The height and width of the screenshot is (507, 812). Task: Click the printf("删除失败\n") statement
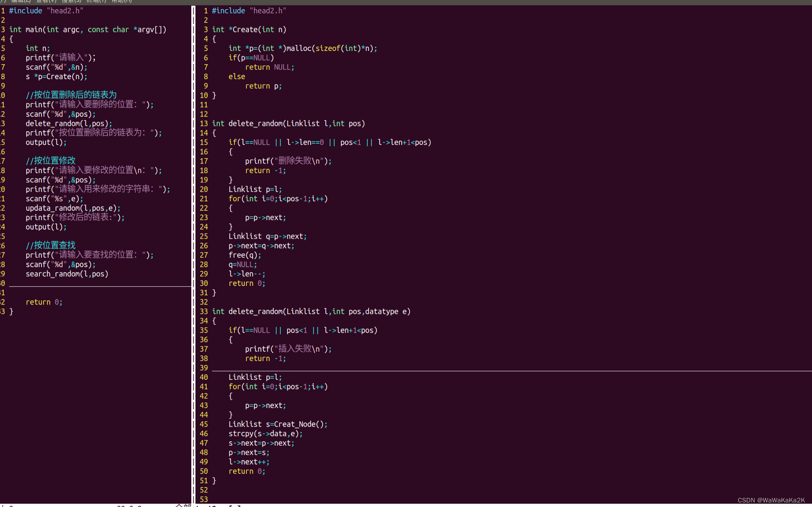(x=288, y=161)
